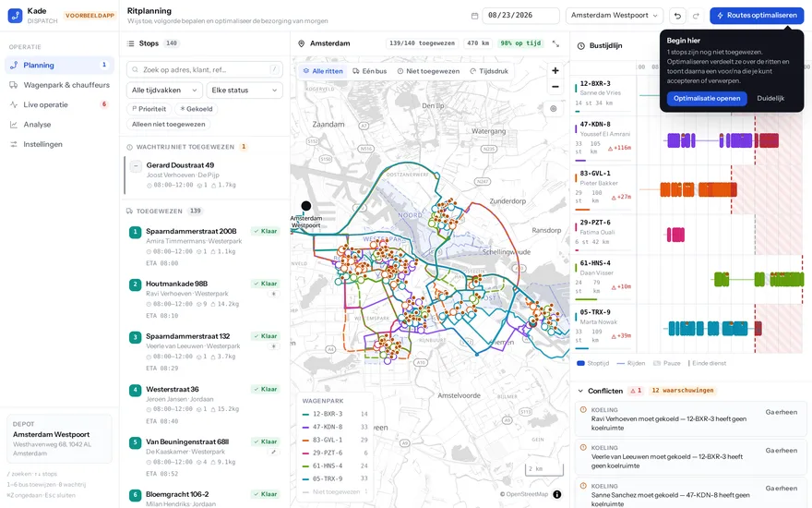Click the Routes optimaliseren button
This screenshot has height=508, width=812.
757,16
